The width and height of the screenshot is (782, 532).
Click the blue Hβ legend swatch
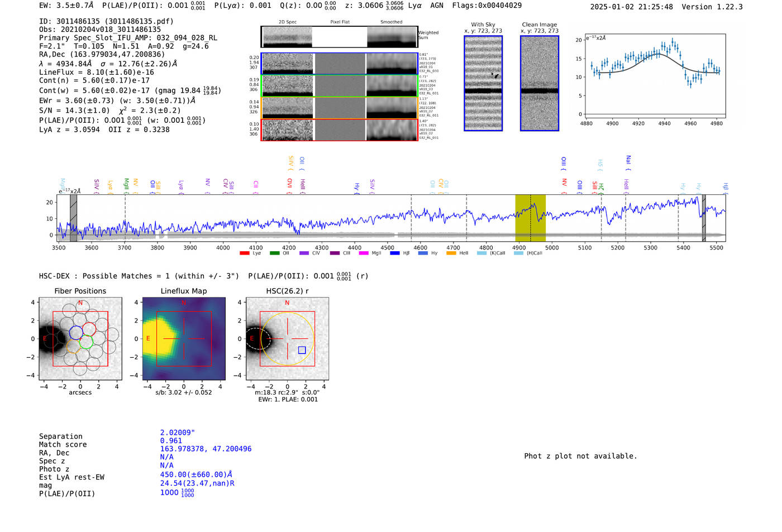395,253
